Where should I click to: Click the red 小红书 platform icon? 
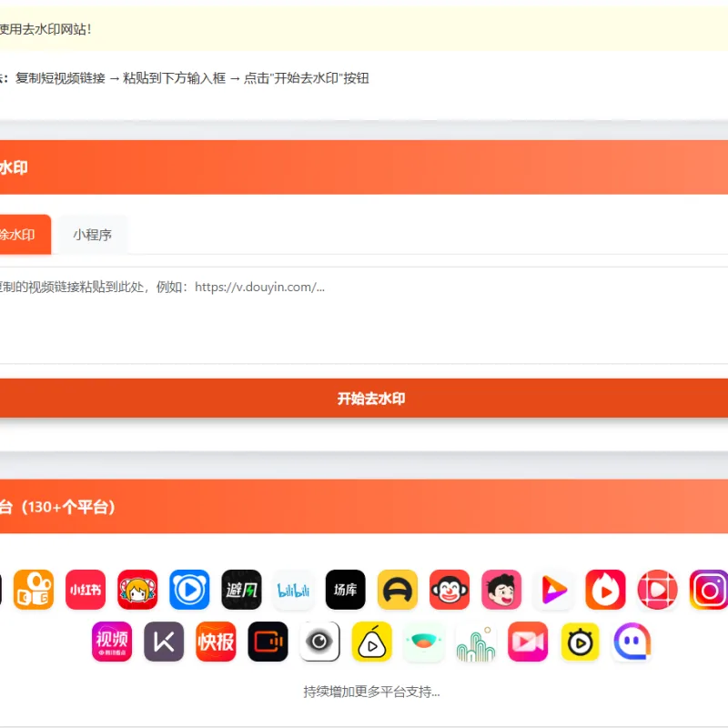click(x=86, y=590)
